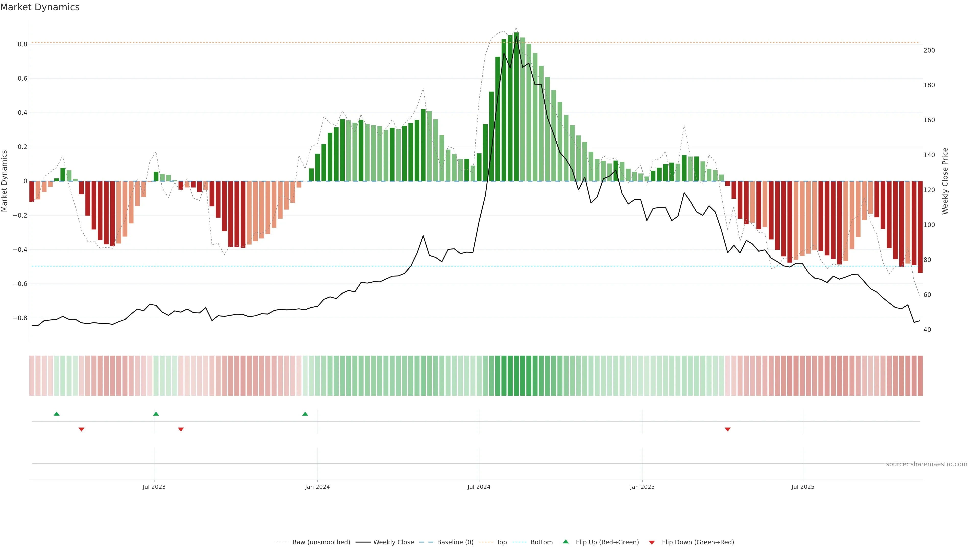Click the red flip-down marker after Jul 2023
The width and height of the screenshot is (980, 551).
pos(181,429)
